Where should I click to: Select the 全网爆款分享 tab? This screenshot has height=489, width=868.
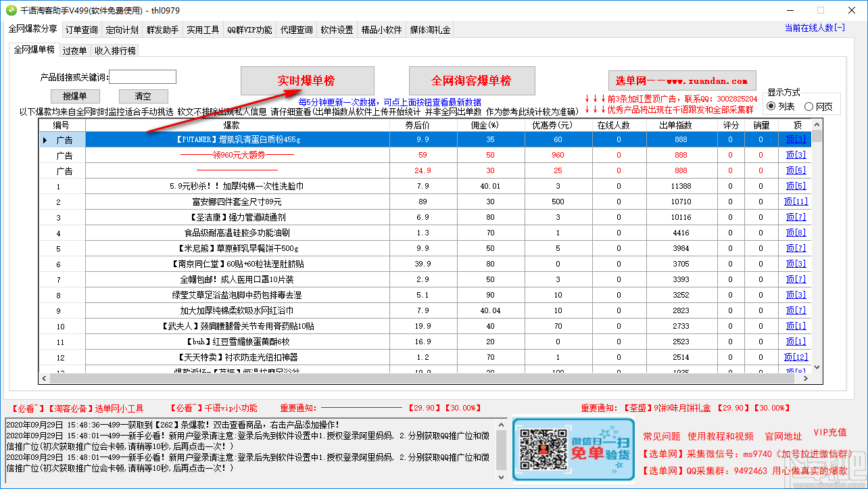(33, 29)
